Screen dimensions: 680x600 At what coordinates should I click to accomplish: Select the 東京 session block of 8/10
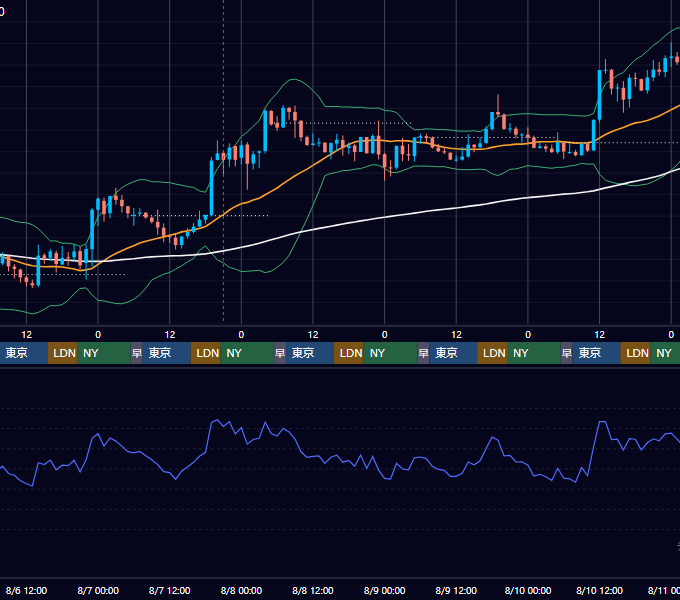pyautogui.click(x=596, y=353)
